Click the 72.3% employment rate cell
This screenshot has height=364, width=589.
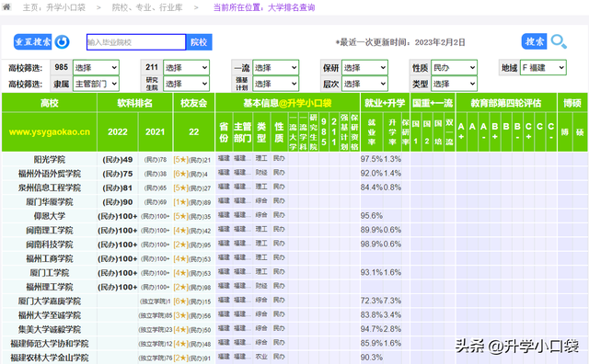pyautogui.click(x=372, y=301)
